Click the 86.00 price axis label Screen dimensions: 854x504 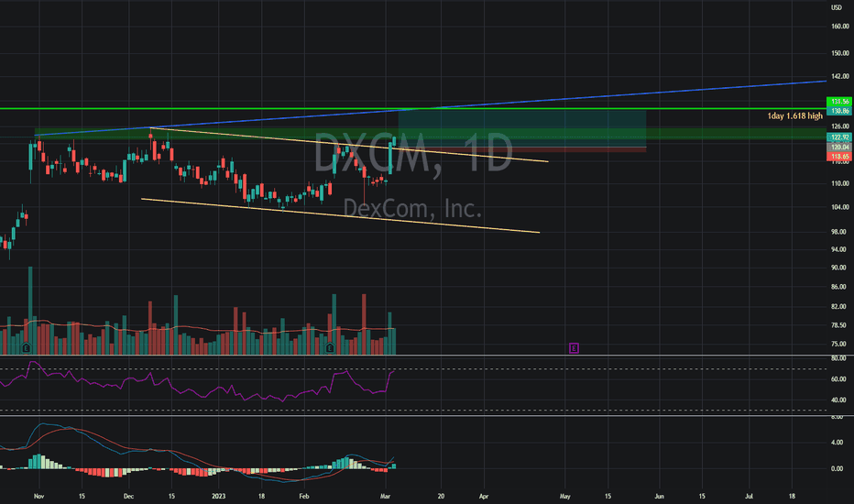840,287
